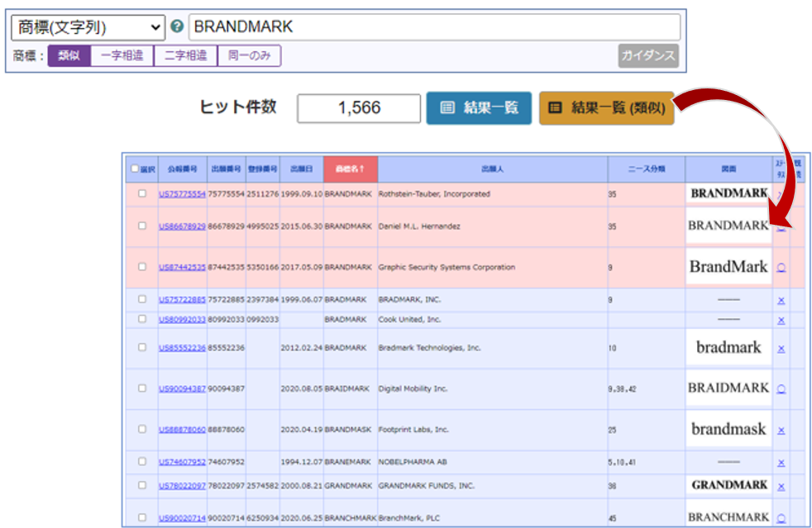Select applicant text NOBELPHARMA AB
Image resolution: width=812 pixels, height=528 pixels.
413,462
